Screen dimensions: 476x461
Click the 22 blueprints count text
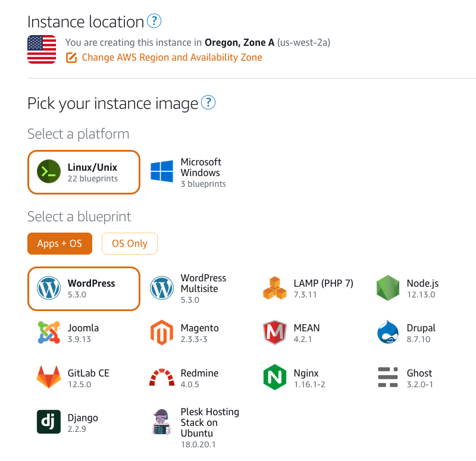pyautogui.click(x=93, y=178)
